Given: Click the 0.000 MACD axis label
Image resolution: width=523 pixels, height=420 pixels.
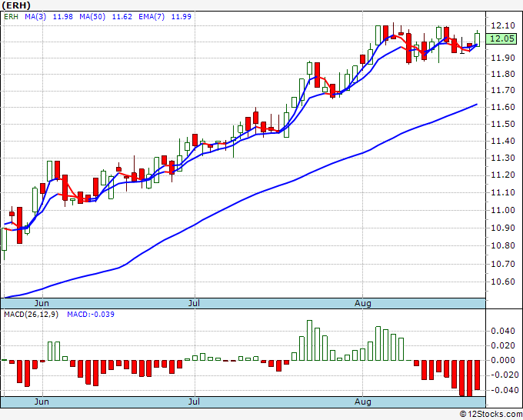Looking at the screenshot, I should 503,360.
